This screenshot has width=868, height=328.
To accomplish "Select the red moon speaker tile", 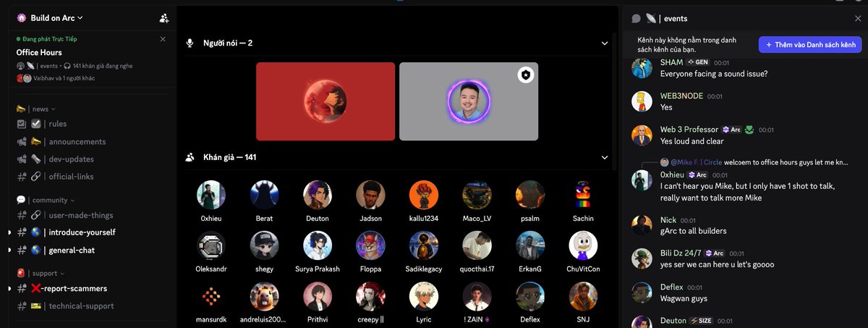I will click(325, 101).
